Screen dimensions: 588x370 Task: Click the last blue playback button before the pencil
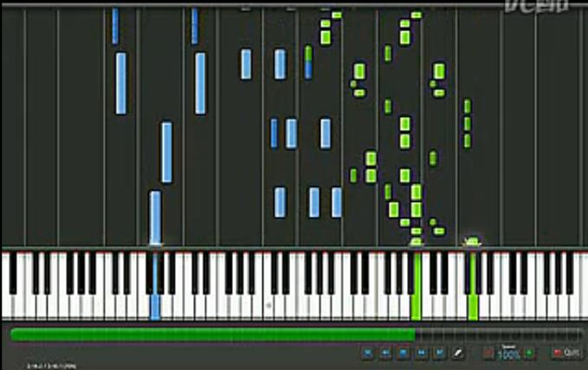(x=439, y=353)
